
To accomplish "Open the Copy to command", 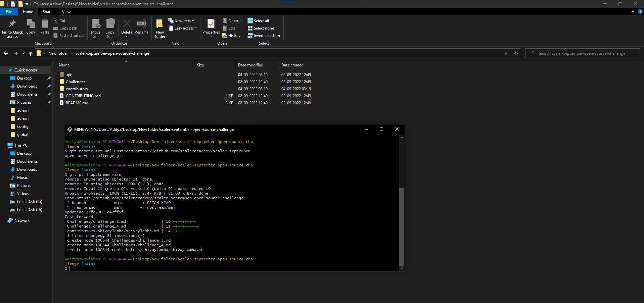I will pyautogui.click(x=110, y=28).
